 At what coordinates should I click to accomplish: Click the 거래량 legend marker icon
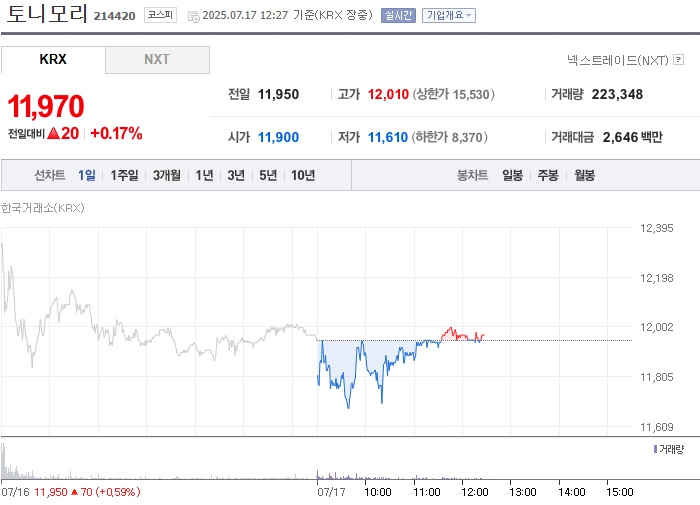[655, 449]
